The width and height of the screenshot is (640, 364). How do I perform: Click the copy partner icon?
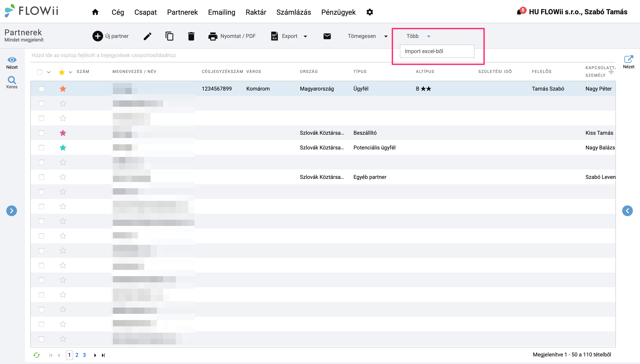point(169,36)
